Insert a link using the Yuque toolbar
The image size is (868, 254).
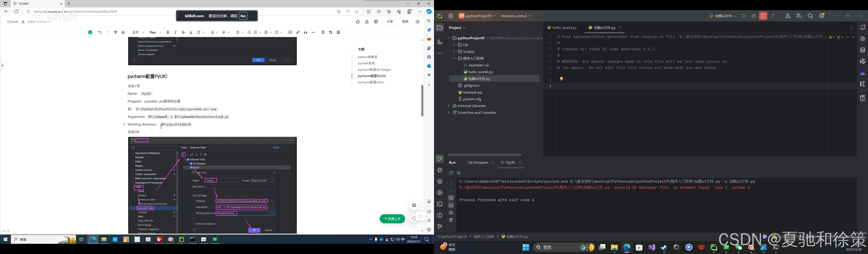(298, 32)
